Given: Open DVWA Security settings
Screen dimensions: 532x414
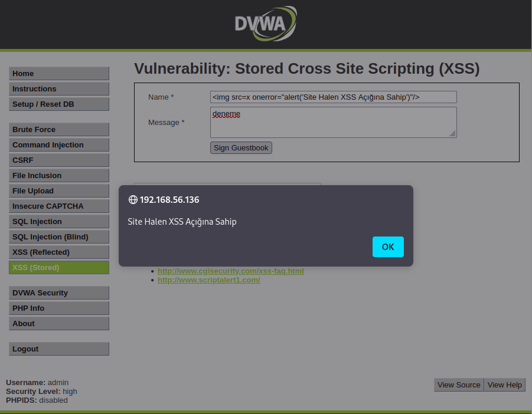Looking at the screenshot, I should click(x=59, y=293).
